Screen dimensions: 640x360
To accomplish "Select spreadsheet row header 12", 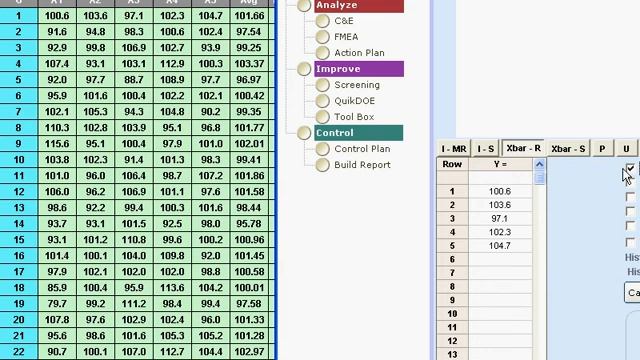I will point(18,192).
